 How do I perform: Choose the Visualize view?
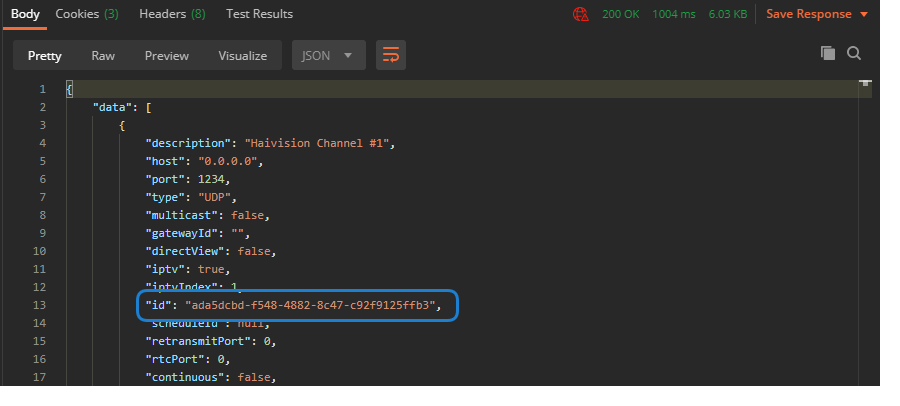pos(242,55)
